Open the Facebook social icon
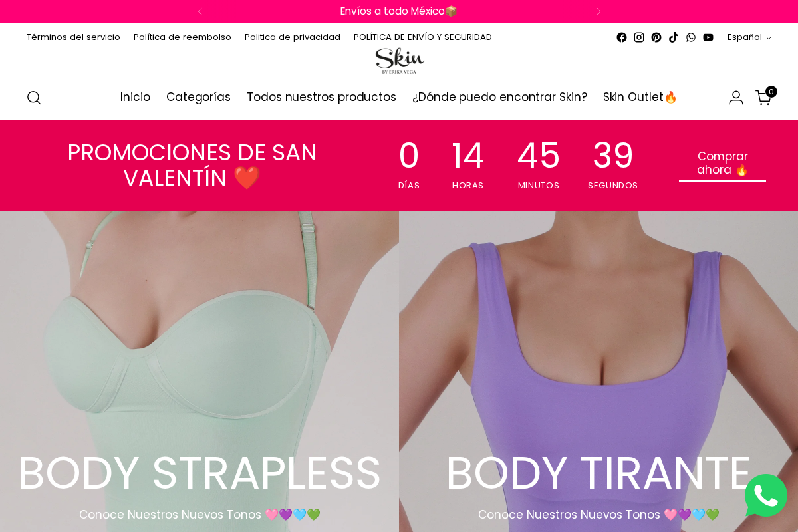 click(x=622, y=37)
